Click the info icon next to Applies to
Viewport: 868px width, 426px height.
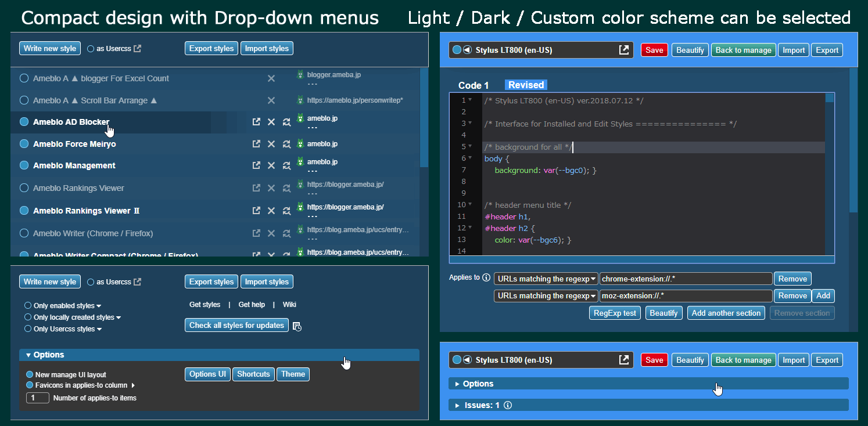(486, 277)
